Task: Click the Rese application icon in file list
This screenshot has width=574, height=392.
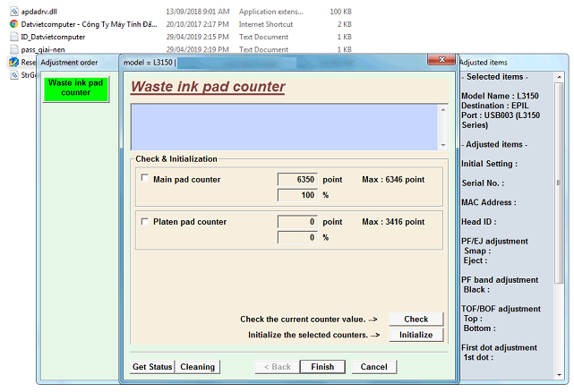Action: click(14, 63)
